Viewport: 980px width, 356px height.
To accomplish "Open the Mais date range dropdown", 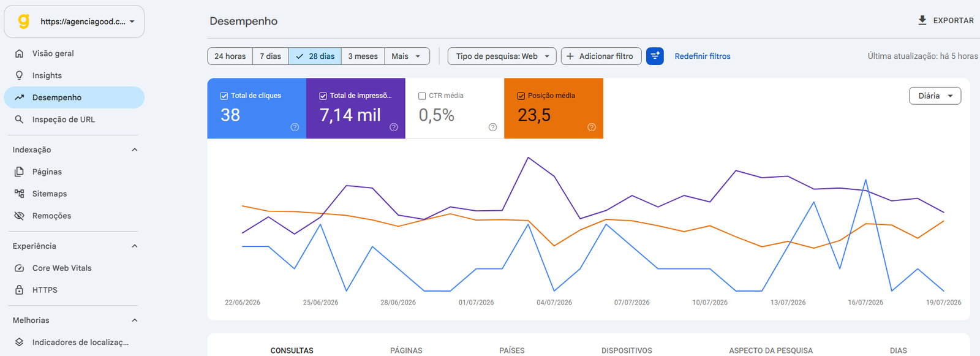I will point(407,56).
